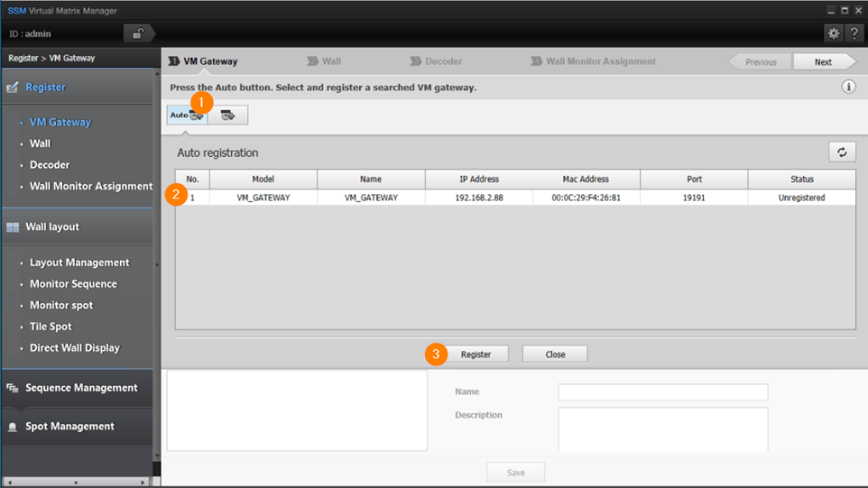Select Wall in the sidebar
Image resolution: width=868 pixels, height=488 pixels.
(x=40, y=143)
